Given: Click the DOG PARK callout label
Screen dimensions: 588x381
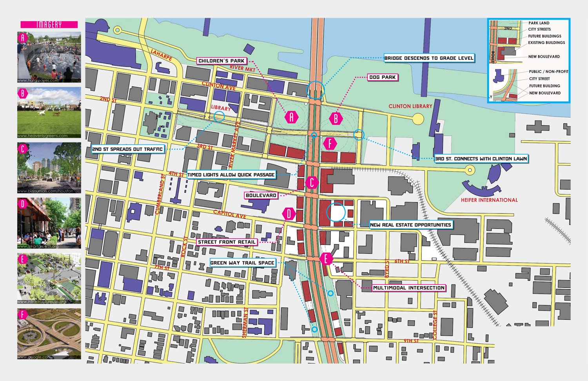Looking at the screenshot, I should [x=383, y=77].
